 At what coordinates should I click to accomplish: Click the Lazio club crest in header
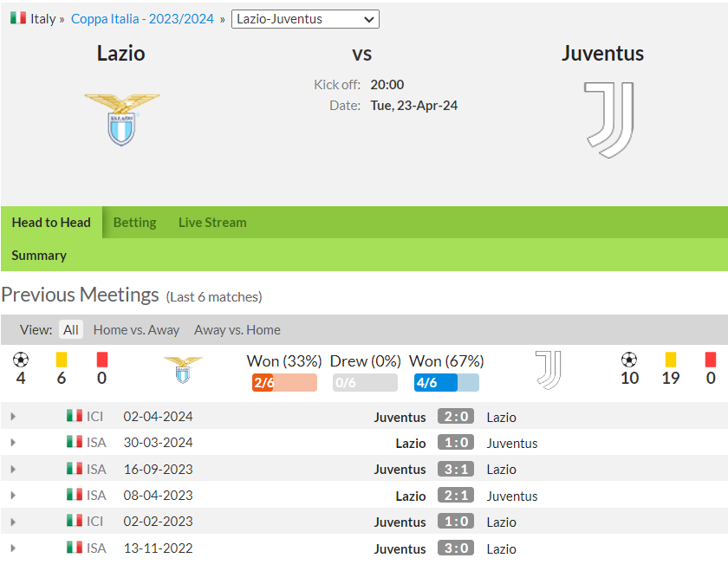pos(121,119)
